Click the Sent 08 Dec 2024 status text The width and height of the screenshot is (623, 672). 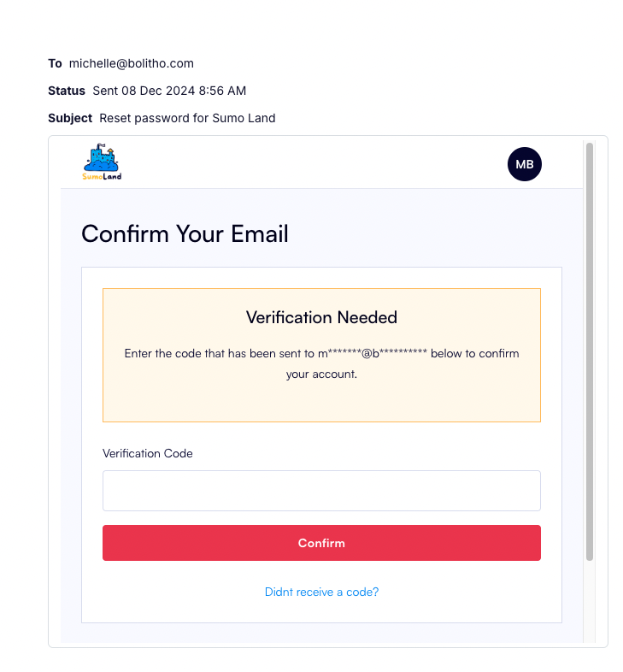[169, 91]
